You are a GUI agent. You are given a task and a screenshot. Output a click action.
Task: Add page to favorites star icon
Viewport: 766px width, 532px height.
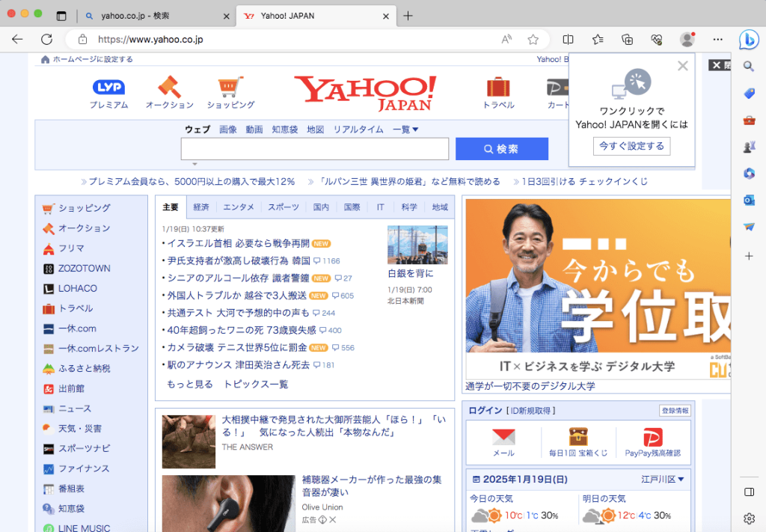coord(533,40)
